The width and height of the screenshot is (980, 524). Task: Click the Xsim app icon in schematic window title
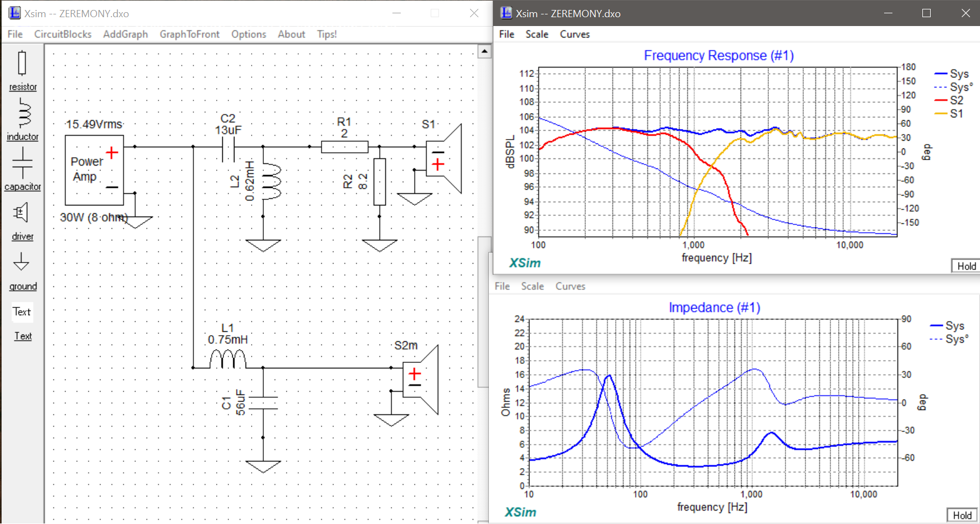(x=14, y=13)
